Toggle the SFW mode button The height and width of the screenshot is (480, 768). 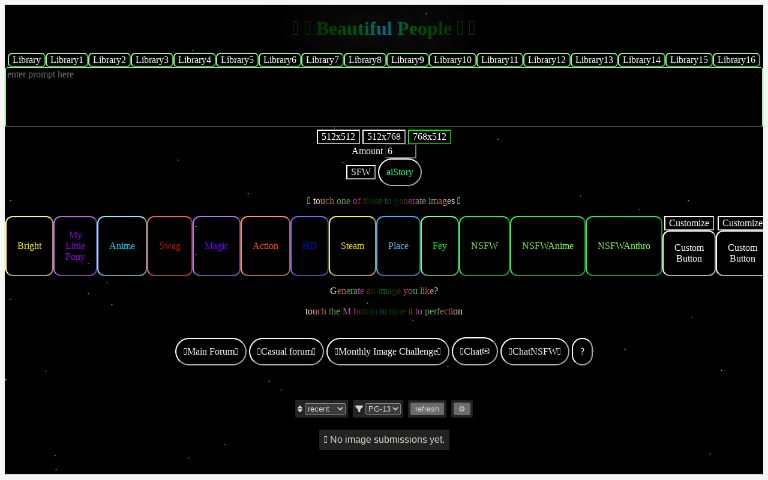click(x=360, y=172)
